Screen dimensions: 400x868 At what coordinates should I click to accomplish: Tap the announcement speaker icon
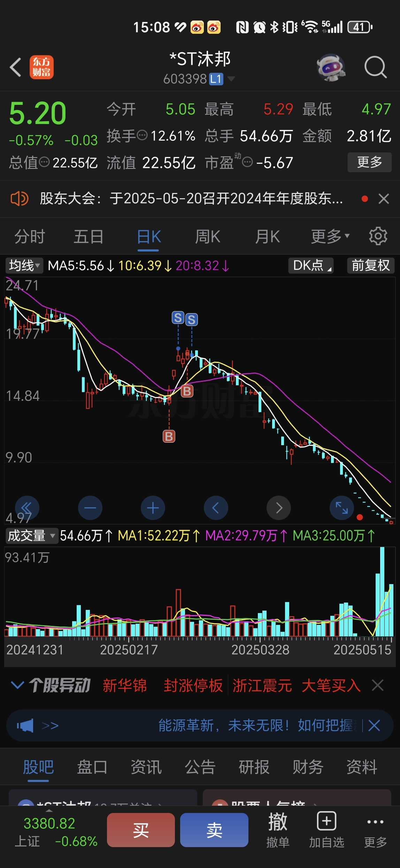(x=19, y=199)
